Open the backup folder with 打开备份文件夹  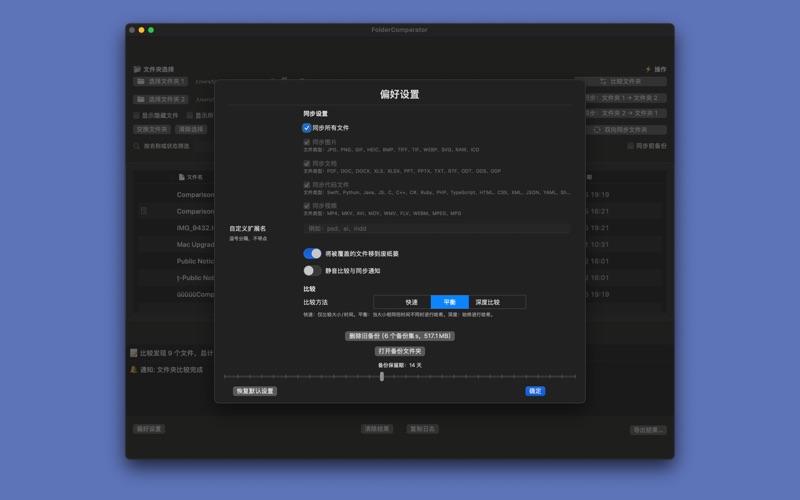click(399, 351)
